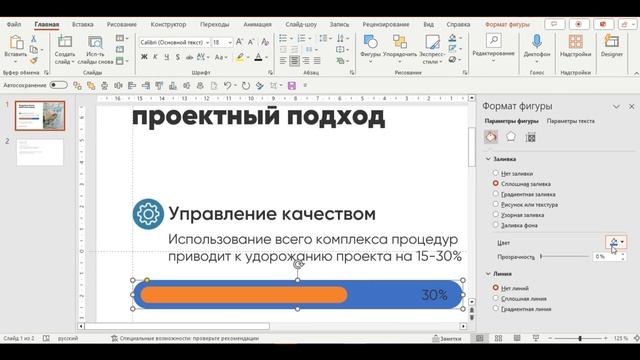The image size is (640, 360).
Task: Increase font size with A up icon
Action: tap(240, 42)
